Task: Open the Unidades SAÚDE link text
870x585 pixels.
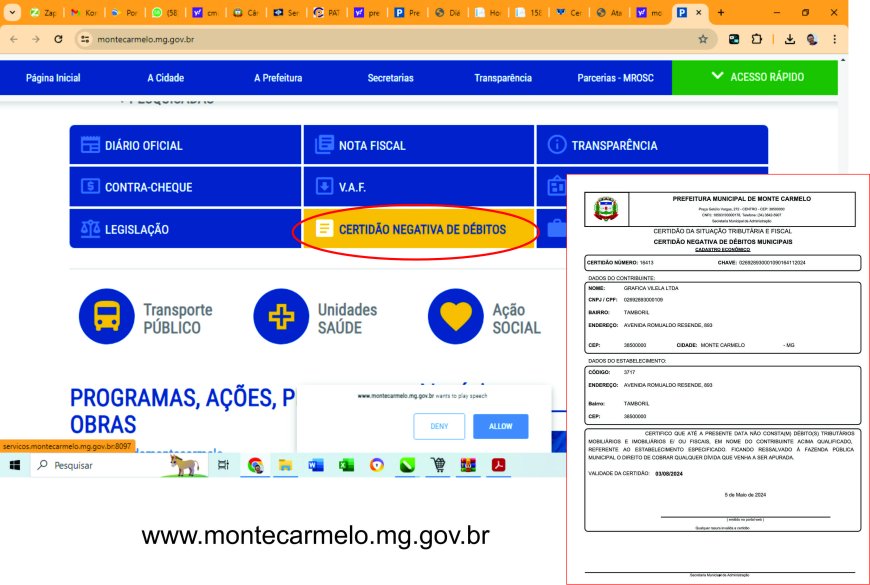Action: (x=347, y=319)
